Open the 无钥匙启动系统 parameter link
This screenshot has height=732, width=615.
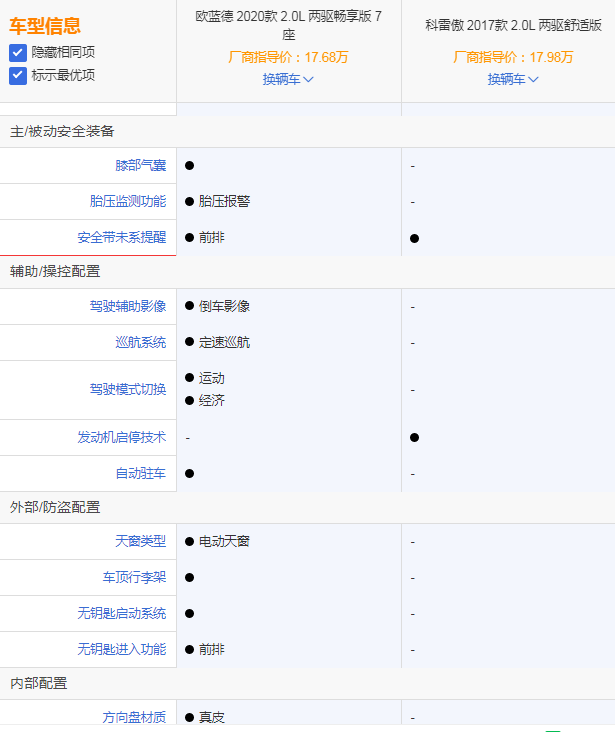pos(122,614)
